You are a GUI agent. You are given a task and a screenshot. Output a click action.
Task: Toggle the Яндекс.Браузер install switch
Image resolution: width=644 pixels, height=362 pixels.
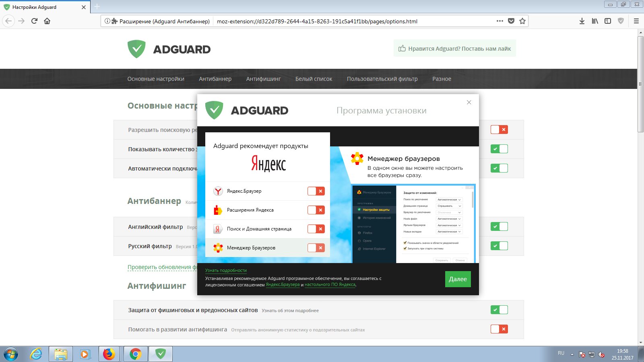[x=316, y=191]
